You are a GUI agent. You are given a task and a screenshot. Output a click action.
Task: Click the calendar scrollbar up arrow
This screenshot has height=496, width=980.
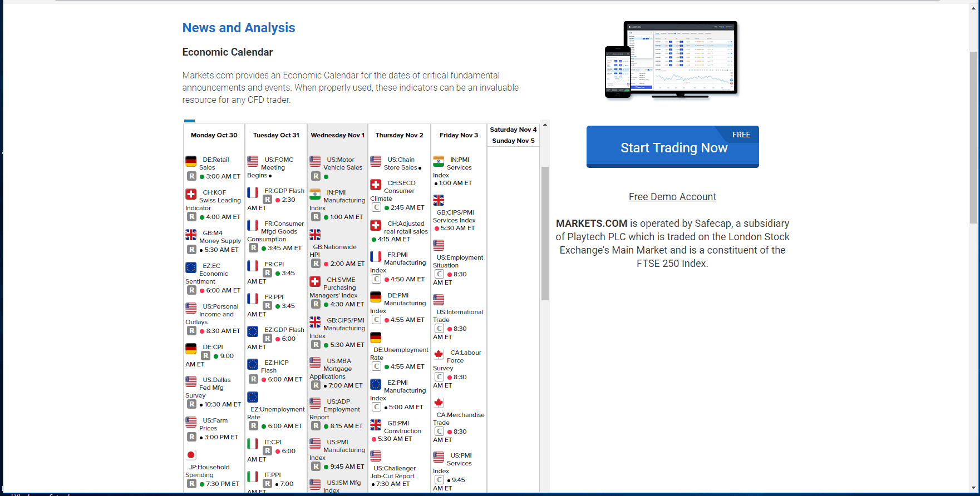pyautogui.click(x=545, y=125)
